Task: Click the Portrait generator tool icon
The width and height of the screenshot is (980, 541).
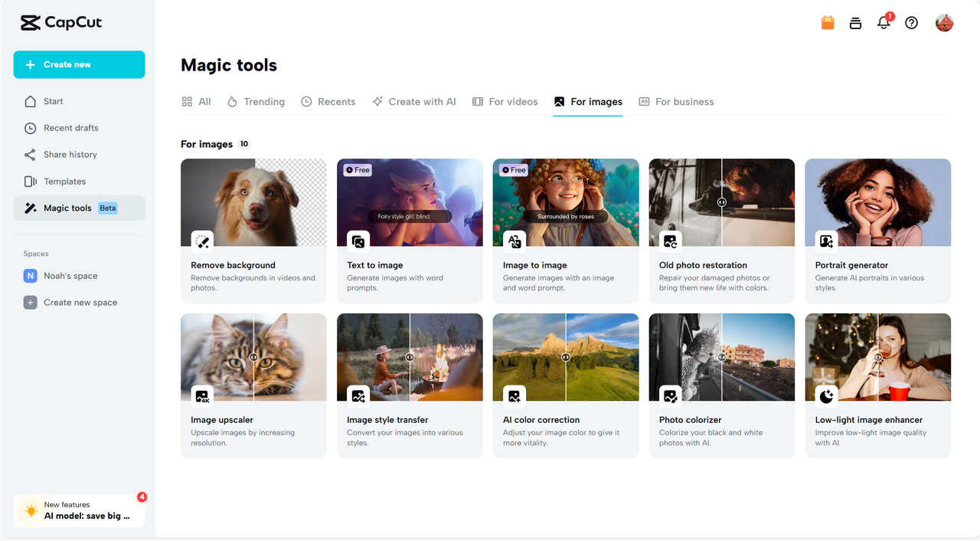Action: pos(827,242)
